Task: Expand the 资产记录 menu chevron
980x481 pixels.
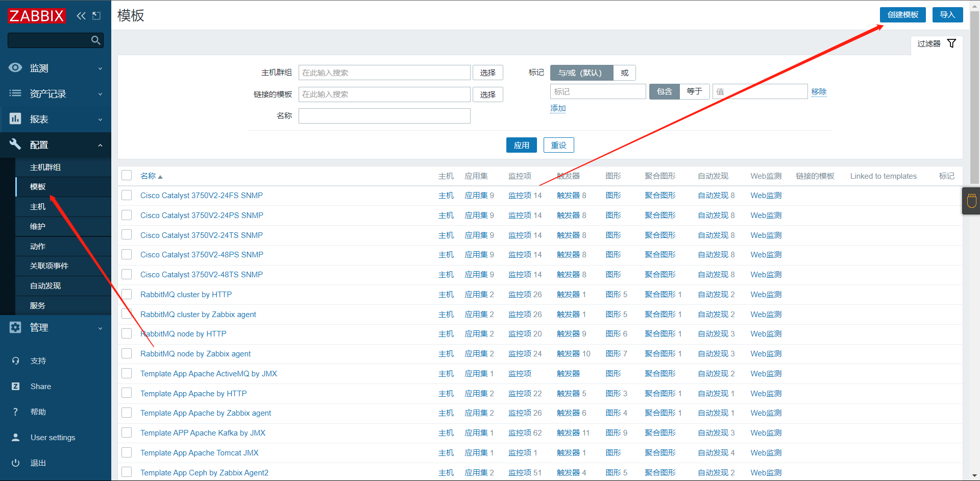Action: coord(100,94)
